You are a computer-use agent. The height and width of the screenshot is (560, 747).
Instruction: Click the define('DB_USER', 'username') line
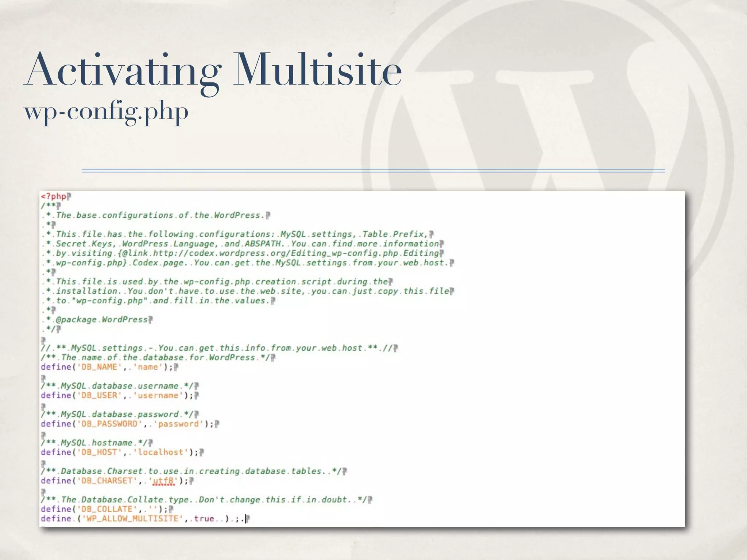coord(120,396)
